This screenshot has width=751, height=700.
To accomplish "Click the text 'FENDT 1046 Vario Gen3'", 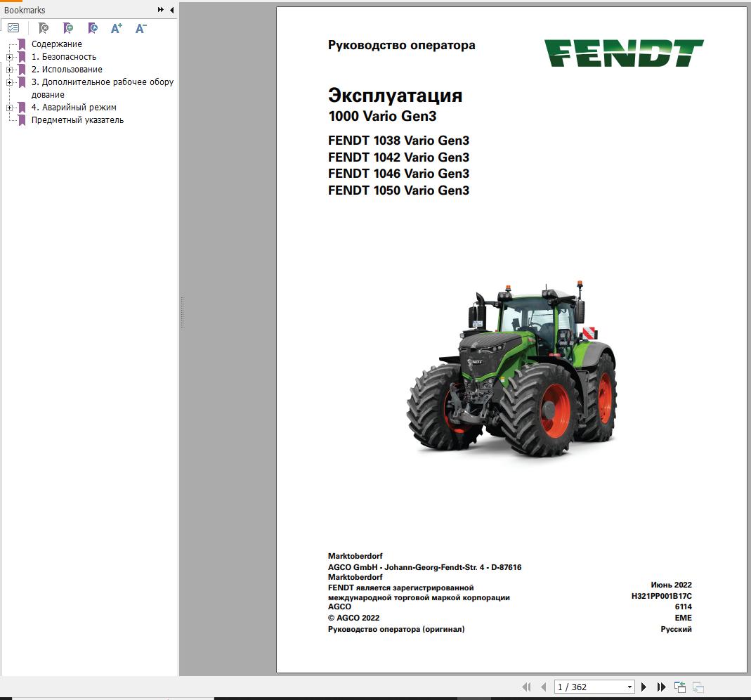I will point(398,174).
